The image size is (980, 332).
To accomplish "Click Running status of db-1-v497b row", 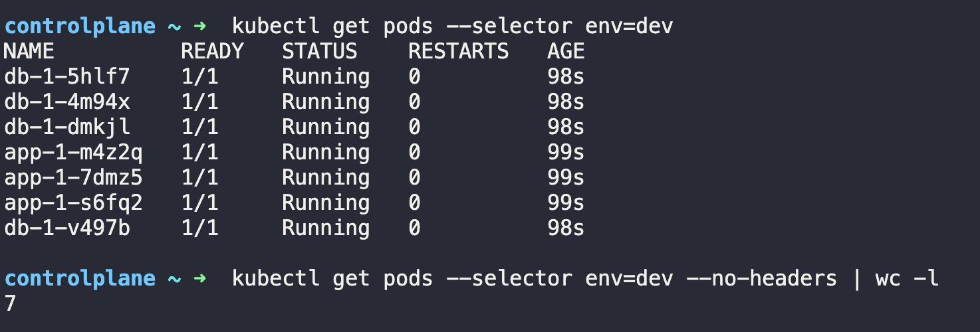I will [x=326, y=228].
